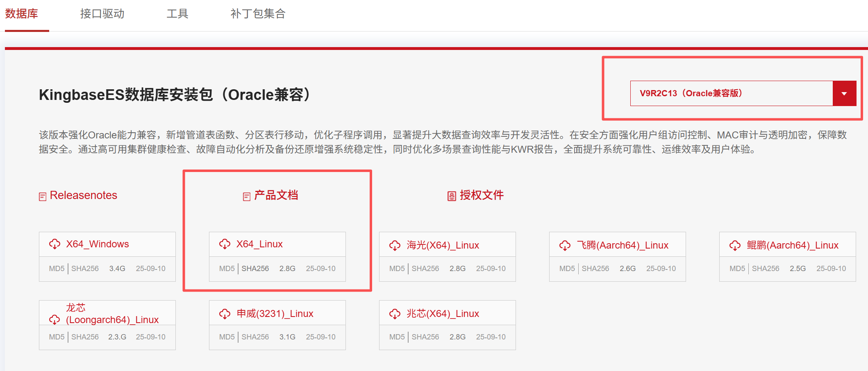Click the 海光(X64)_Linux download cloud icon

coord(395,246)
